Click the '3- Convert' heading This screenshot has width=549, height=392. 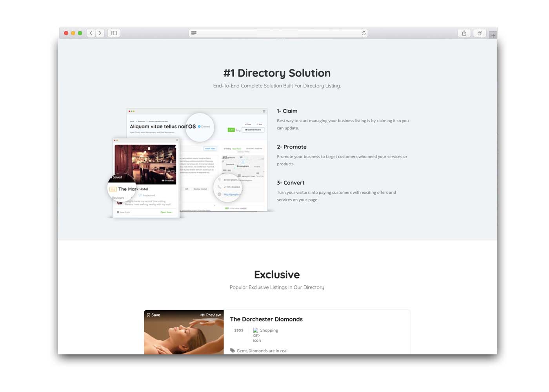[x=291, y=183]
